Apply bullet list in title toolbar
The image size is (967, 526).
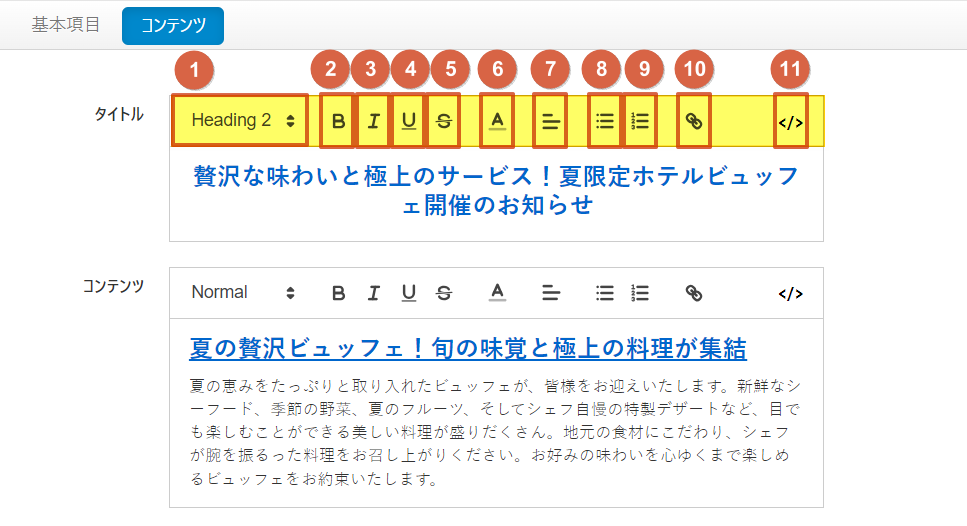pos(604,121)
